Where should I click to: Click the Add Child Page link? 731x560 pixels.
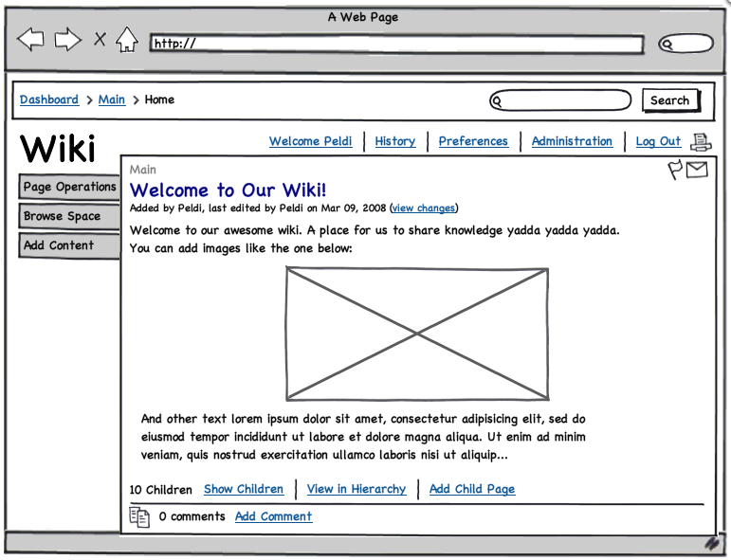tap(472, 489)
